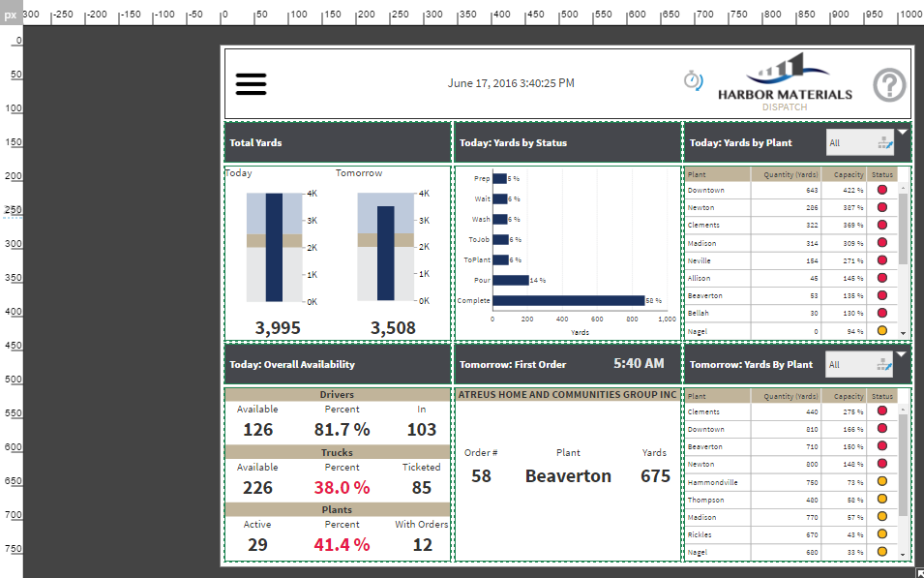Image resolution: width=924 pixels, height=578 pixels.
Task: Click Downtown cell in Tomorrow plant table
Action: [x=717, y=429]
